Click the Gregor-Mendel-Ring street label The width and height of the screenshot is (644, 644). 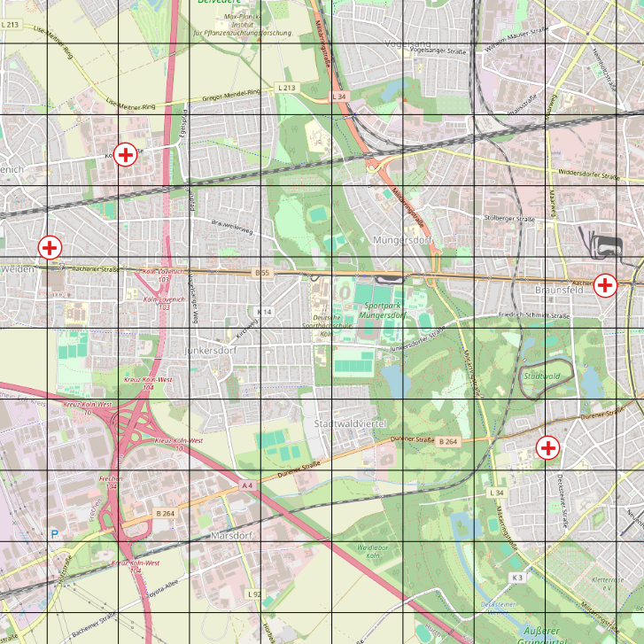click(231, 96)
